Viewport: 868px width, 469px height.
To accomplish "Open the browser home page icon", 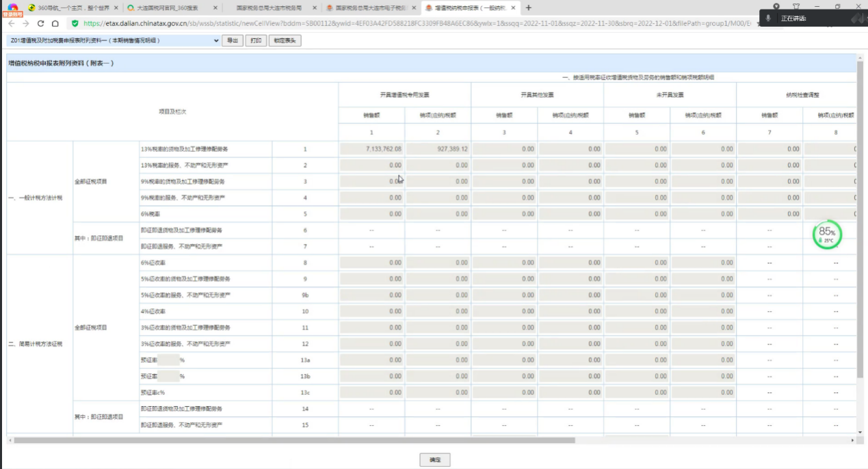I will click(55, 23).
